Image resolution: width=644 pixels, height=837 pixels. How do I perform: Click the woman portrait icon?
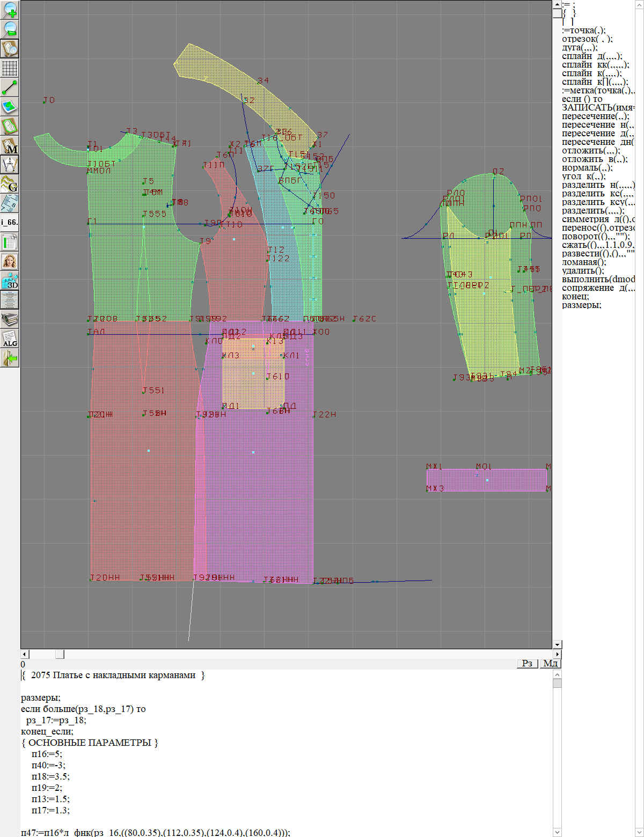[10, 261]
